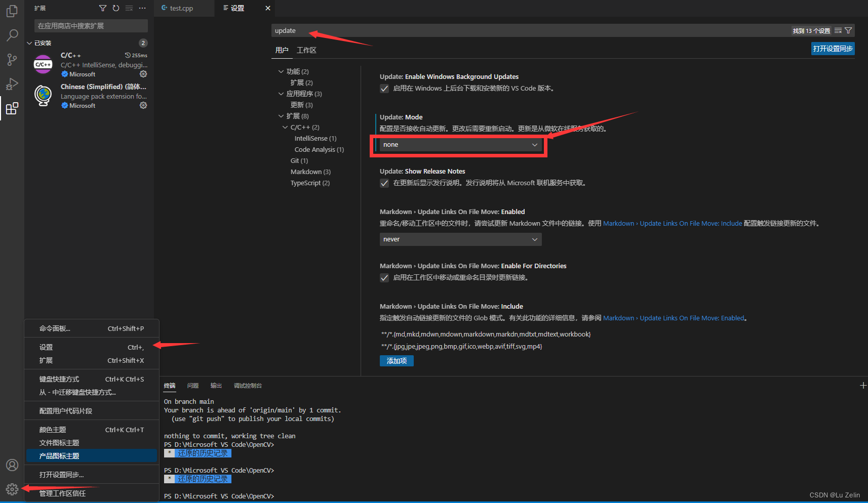Open the Update Mode dropdown showing none
This screenshot has width=868, height=503.
tap(460, 145)
